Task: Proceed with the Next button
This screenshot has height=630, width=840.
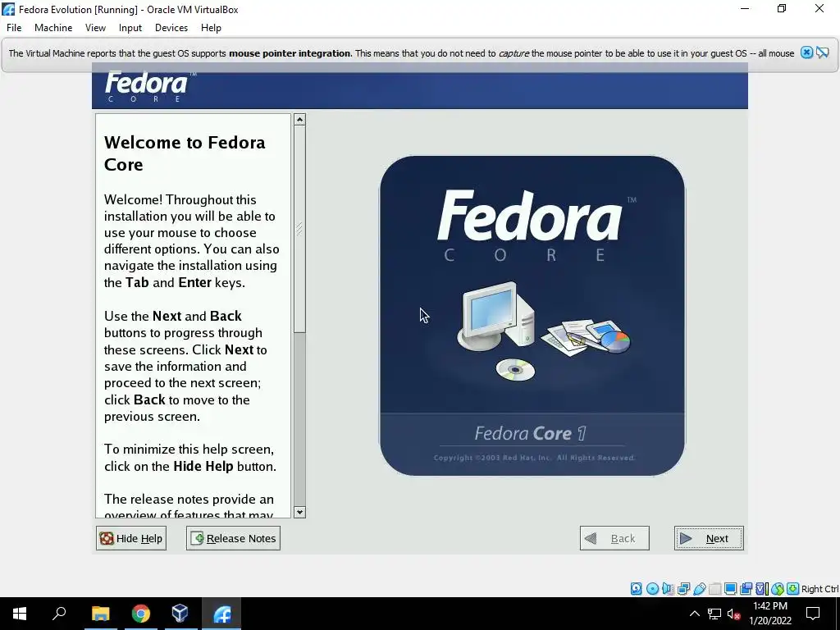Action: 709,538
